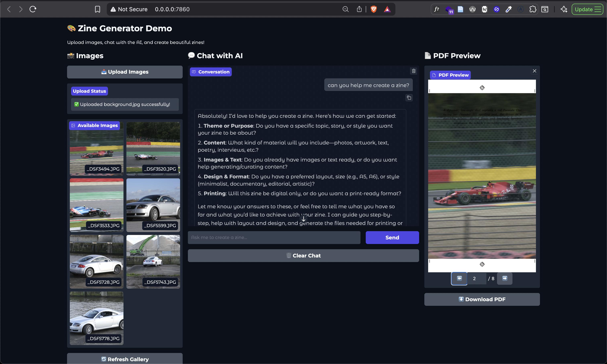This screenshot has width=607, height=364.
Task: Delete conversation with trash icon
Action: pos(414,71)
